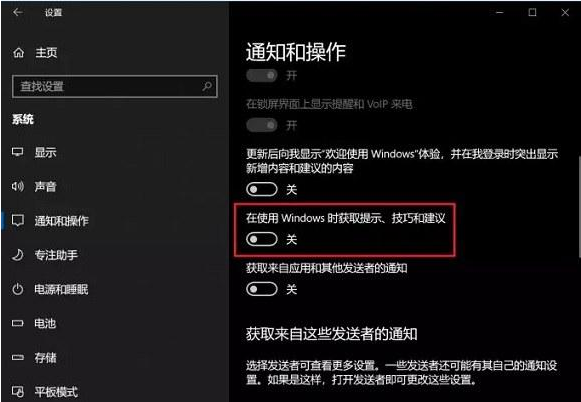Click the 专注助手 moon icon
The image size is (581, 402).
pyautogui.click(x=17, y=255)
